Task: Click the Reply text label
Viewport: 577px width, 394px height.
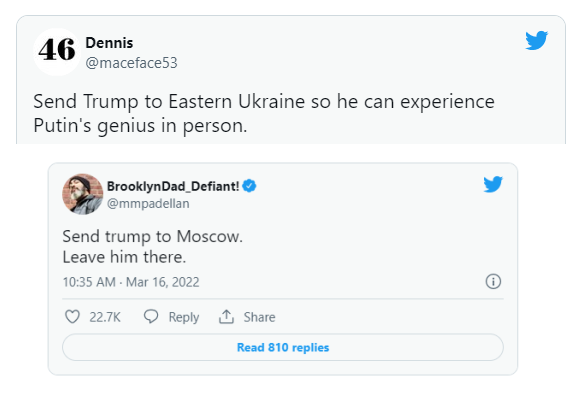Action: pos(184,317)
